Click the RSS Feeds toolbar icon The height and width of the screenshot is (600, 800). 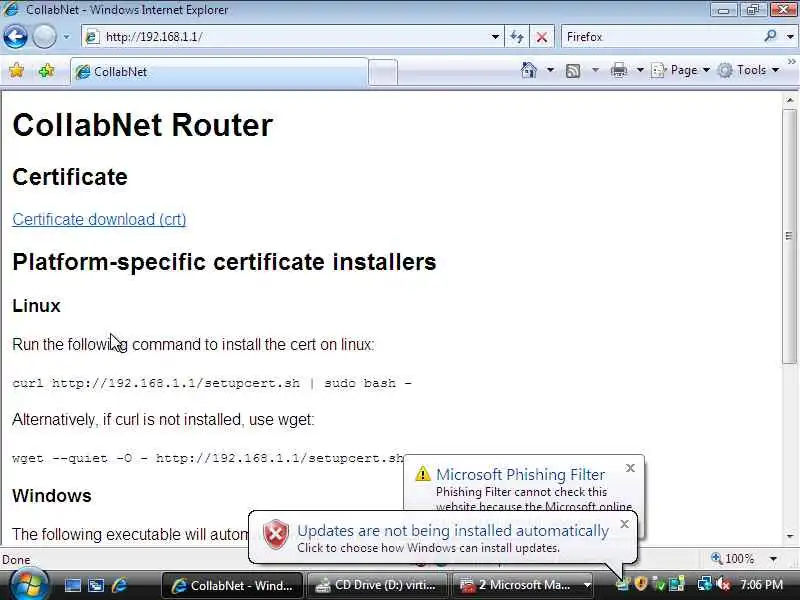point(573,70)
